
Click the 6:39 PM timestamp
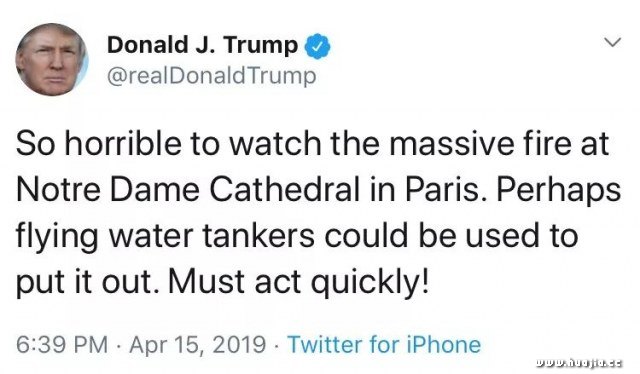tap(62, 344)
